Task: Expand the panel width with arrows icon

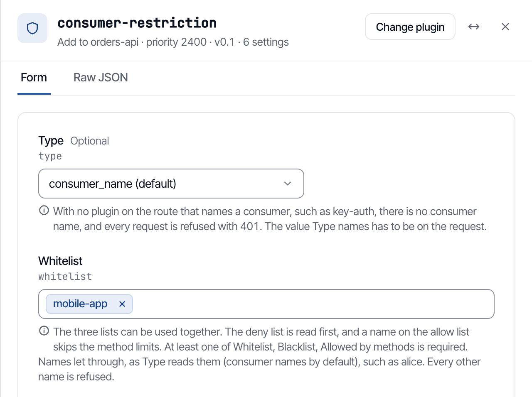Action: pos(474,27)
